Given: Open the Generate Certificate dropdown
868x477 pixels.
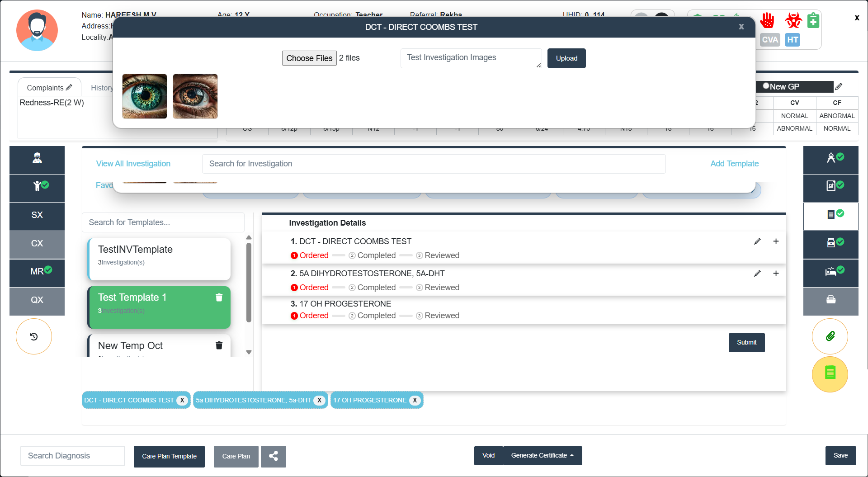Looking at the screenshot, I should coord(542,456).
